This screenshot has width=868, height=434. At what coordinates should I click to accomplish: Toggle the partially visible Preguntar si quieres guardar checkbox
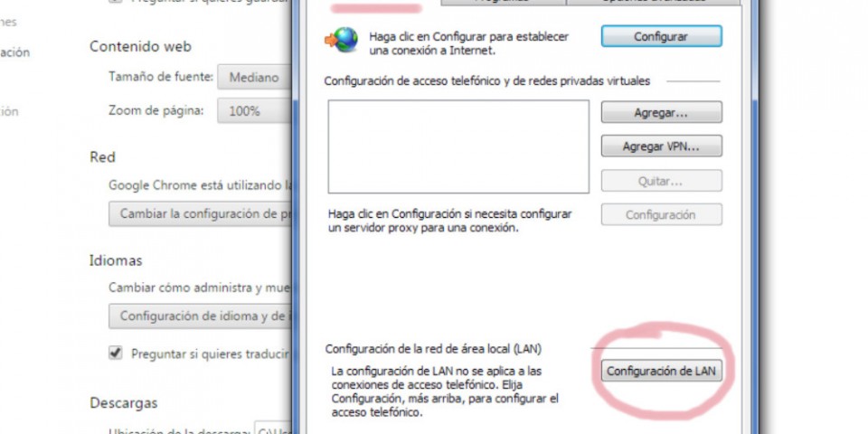[115, 1]
